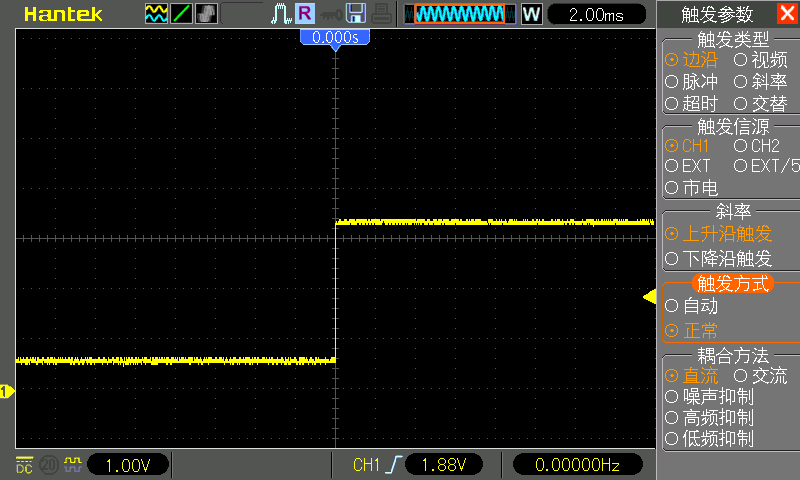Click the DC coupling indicator icon
The image size is (800, 480).
click(23, 464)
